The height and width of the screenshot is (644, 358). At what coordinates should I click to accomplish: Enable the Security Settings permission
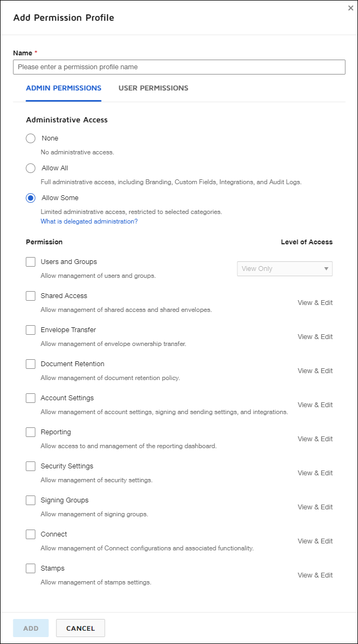click(x=30, y=466)
